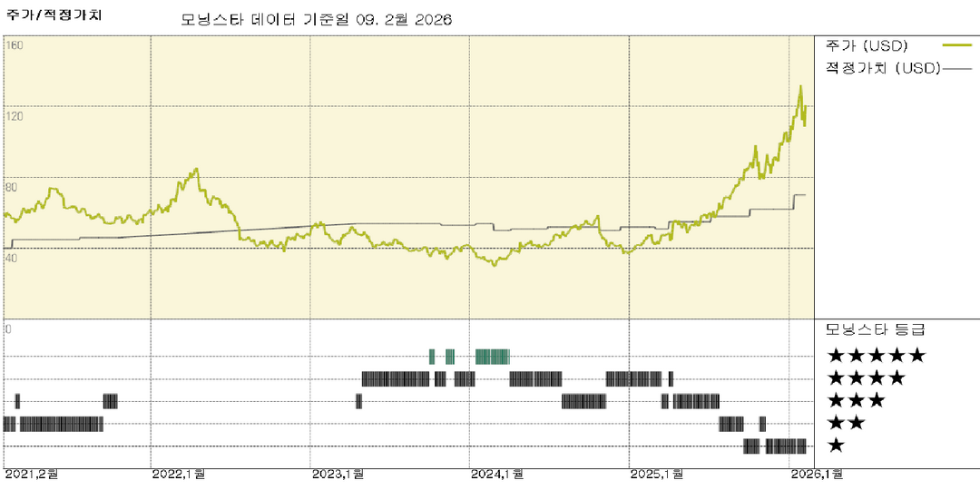The image size is (980, 490).
Task: Click the 160 y-axis value label
Action: pos(15,44)
